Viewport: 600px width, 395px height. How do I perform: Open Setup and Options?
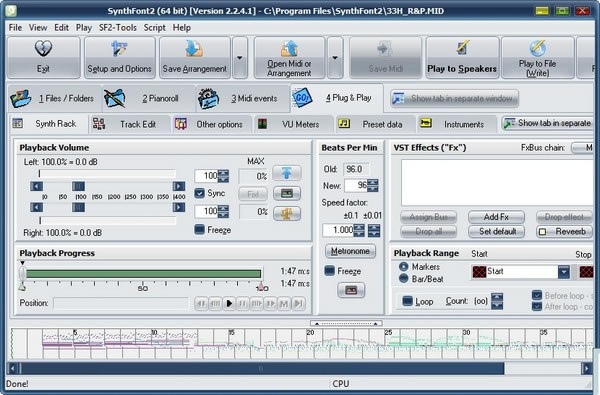coord(119,58)
